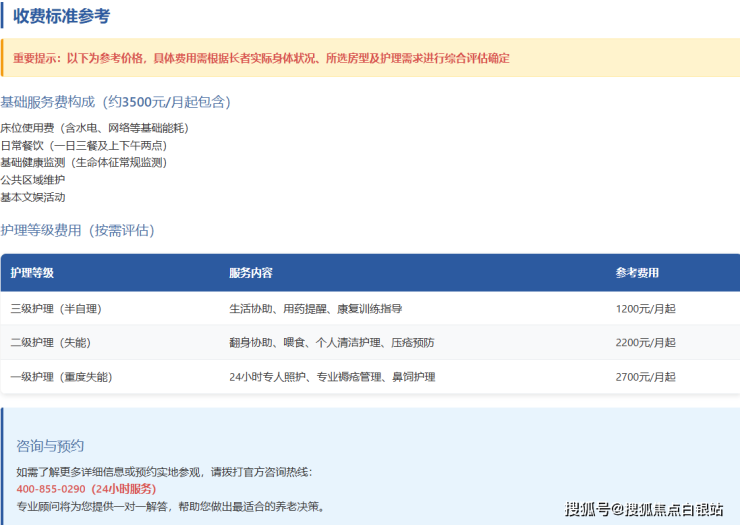Select the 基本文娱活动 list item

point(33,197)
